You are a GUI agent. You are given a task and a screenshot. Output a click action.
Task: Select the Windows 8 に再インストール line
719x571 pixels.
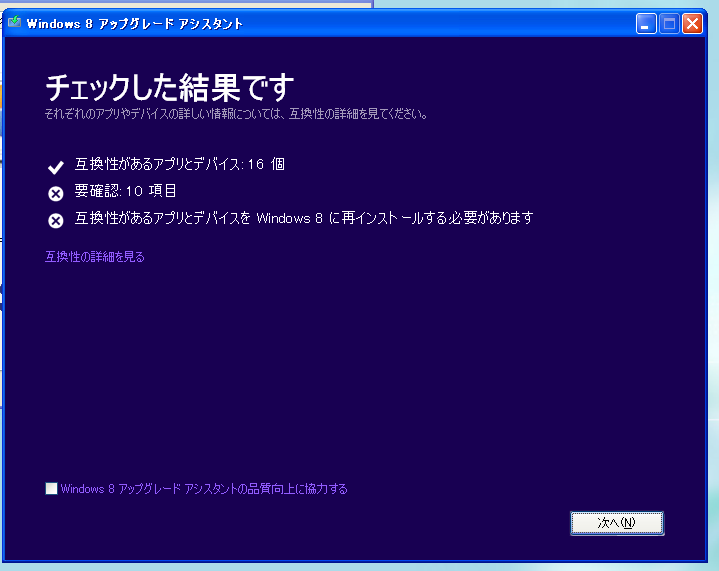tap(304, 218)
